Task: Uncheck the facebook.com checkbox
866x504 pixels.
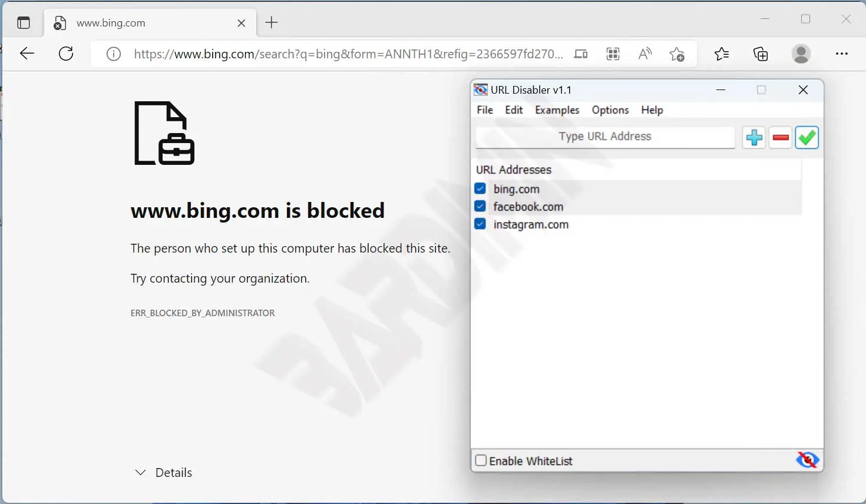Action: 480,207
